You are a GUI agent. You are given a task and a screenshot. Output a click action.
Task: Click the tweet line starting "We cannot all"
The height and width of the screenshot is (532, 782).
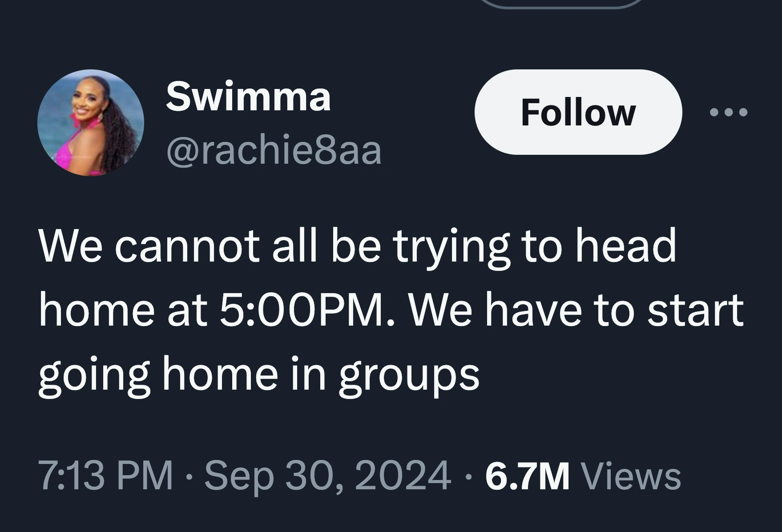(357, 246)
